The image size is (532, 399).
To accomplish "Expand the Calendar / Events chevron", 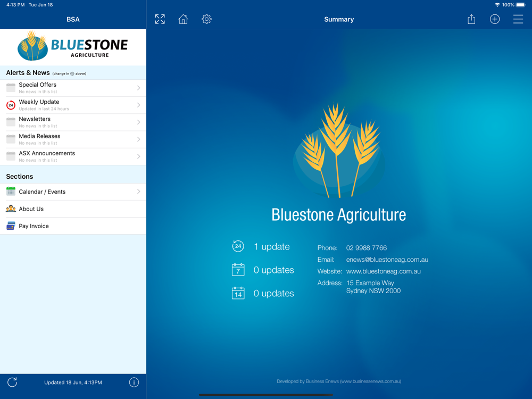I will click(138, 192).
